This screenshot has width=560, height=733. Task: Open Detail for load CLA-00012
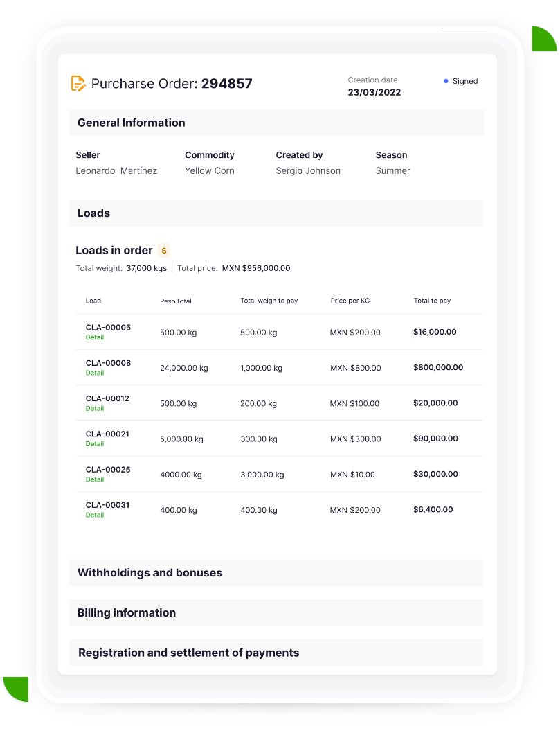[94, 408]
